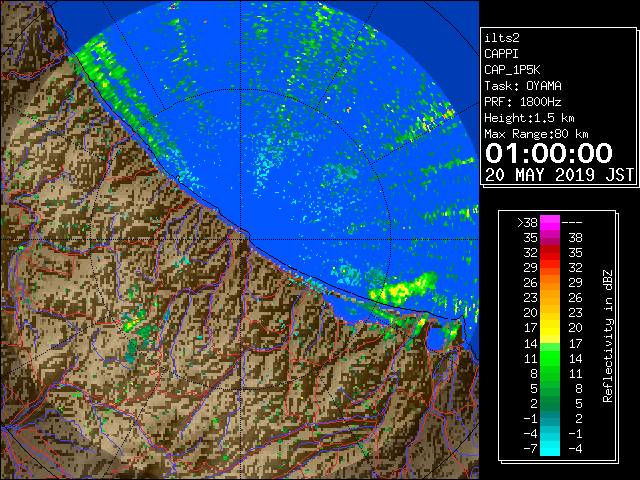This screenshot has height=480, width=640.
Task: Click the 'ilts2' label in info box
Action: click(x=502, y=38)
